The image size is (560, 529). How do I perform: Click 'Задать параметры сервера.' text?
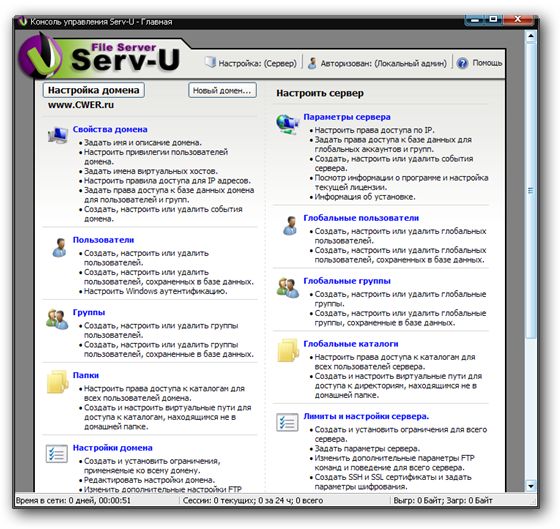pyautogui.click(x=367, y=449)
